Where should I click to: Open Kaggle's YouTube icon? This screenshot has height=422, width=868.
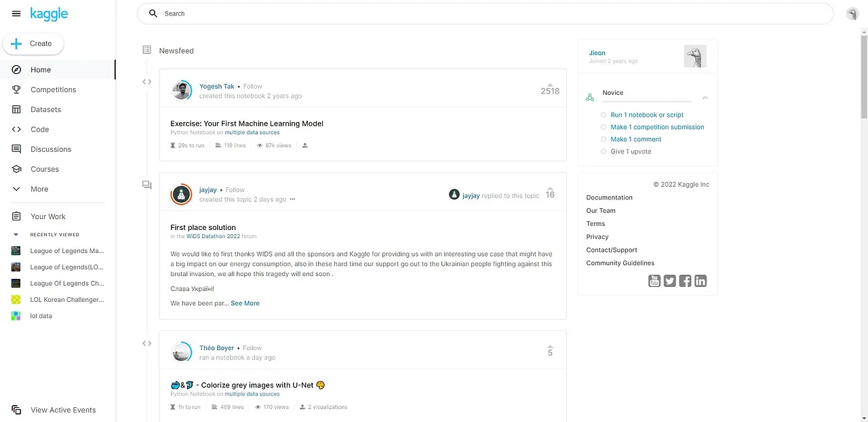click(654, 281)
